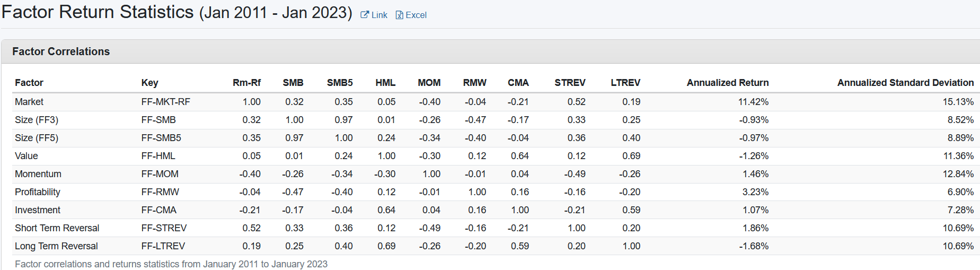Open the Link hyperlink text
This screenshot has width=980, height=270.
(x=379, y=15)
